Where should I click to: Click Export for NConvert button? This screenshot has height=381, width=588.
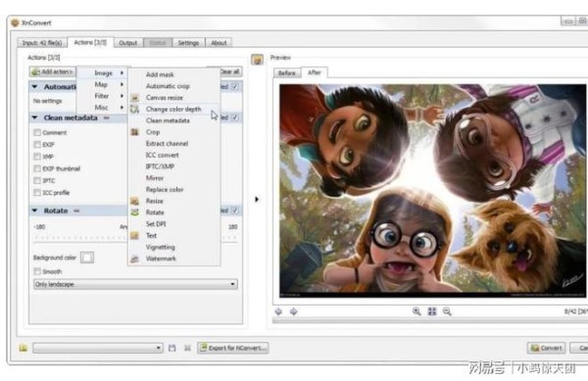(x=233, y=348)
